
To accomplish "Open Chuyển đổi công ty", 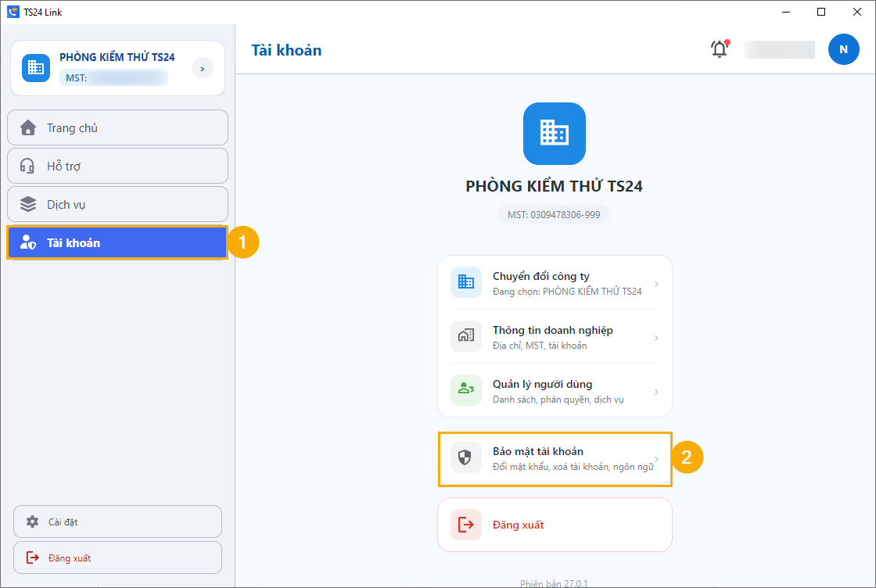I will pyautogui.click(x=555, y=283).
